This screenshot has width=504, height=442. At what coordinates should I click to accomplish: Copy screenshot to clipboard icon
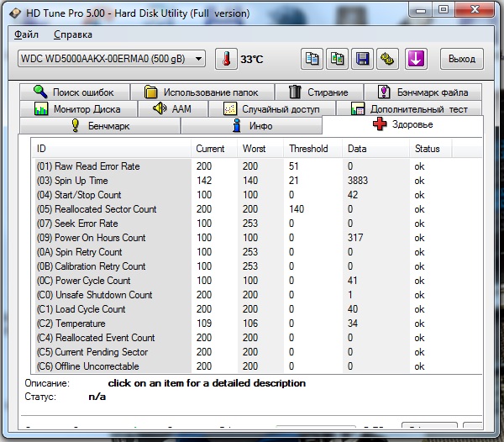coord(337,59)
